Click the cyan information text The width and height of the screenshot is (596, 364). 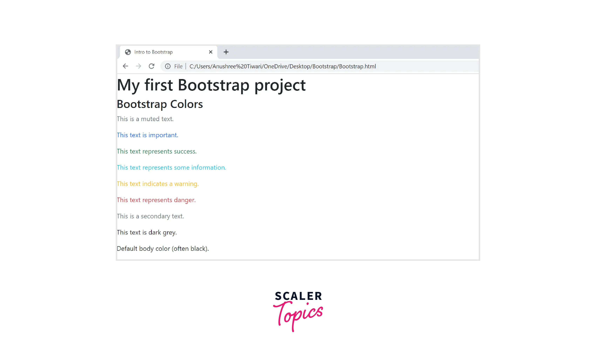click(171, 168)
